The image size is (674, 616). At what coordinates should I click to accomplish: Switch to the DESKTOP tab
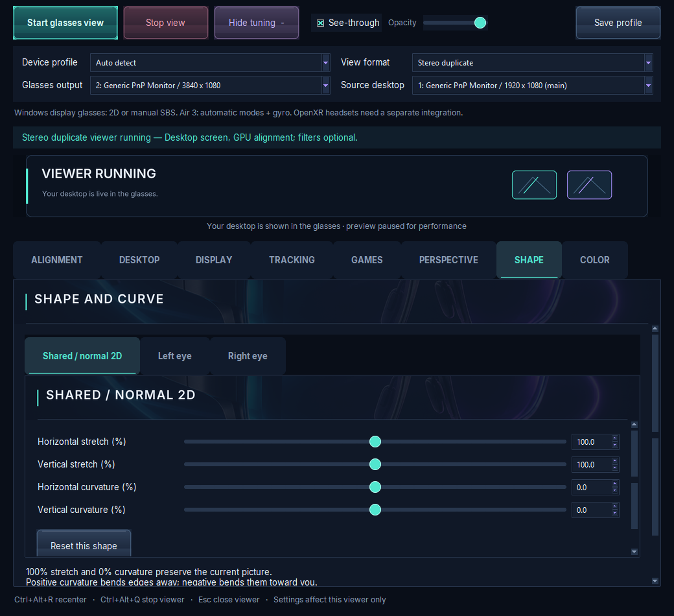[x=139, y=260]
